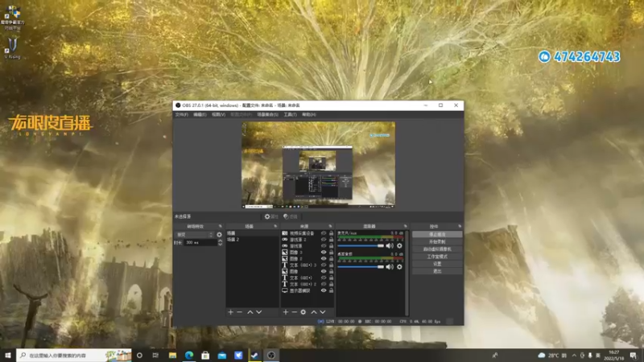Screen dimensions: 644x362
Task: Toggle lock on 显示器捕获 source
Action: (x=331, y=290)
